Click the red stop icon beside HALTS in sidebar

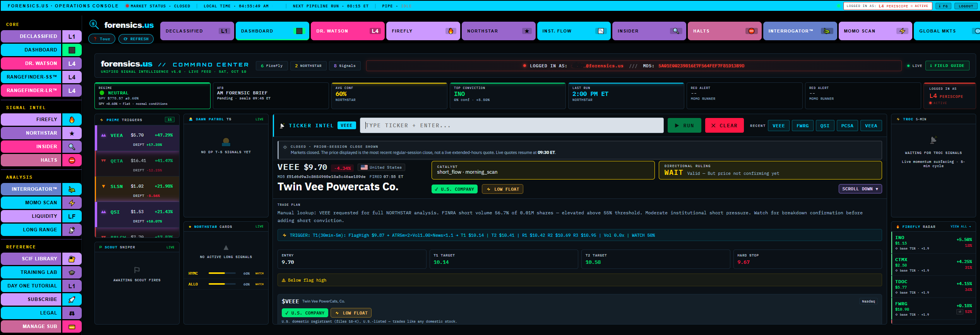pyautogui.click(x=72, y=160)
